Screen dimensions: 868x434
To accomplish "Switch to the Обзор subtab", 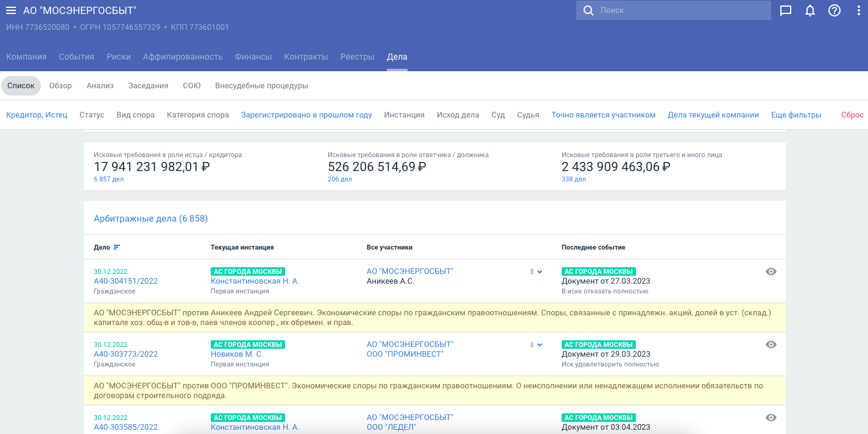I will click(60, 86).
